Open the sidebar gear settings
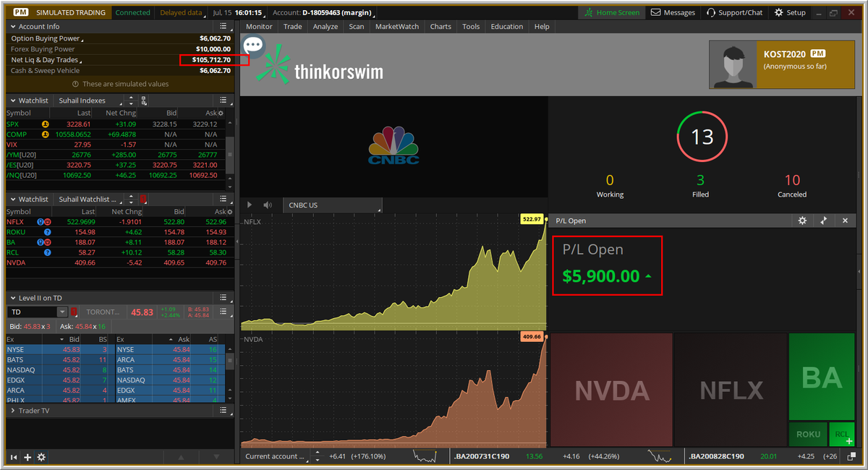The width and height of the screenshot is (868, 470). 41,457
